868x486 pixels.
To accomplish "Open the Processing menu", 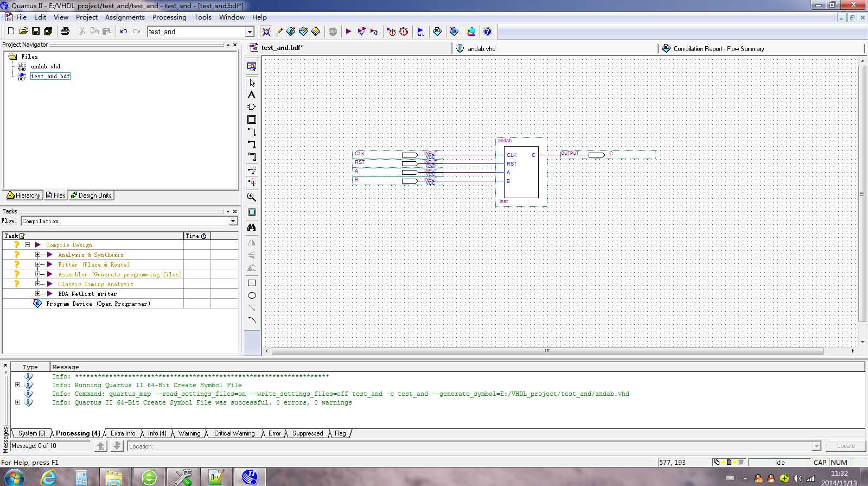I will (x=169, y=17).
